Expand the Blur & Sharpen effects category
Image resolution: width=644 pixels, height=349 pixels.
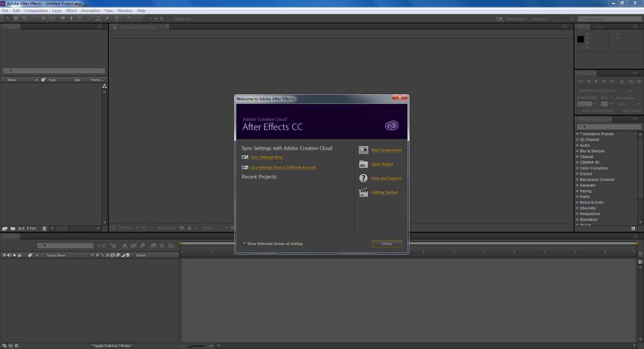click(x=578, y=151)
